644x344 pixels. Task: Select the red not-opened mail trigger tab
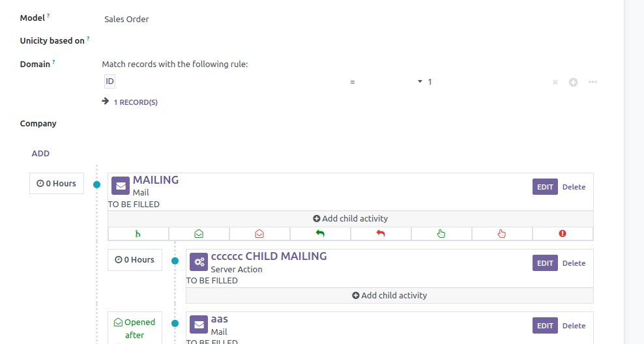[259, 234]
